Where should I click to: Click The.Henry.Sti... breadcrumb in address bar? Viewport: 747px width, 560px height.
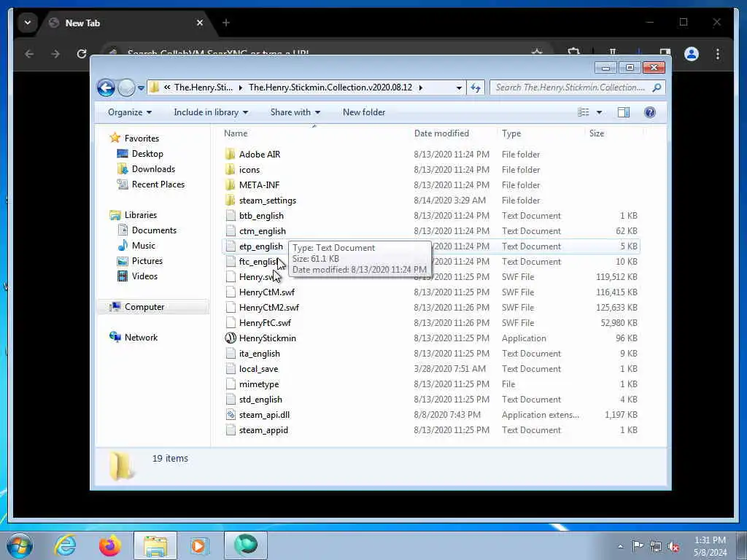tap(204, 87)
